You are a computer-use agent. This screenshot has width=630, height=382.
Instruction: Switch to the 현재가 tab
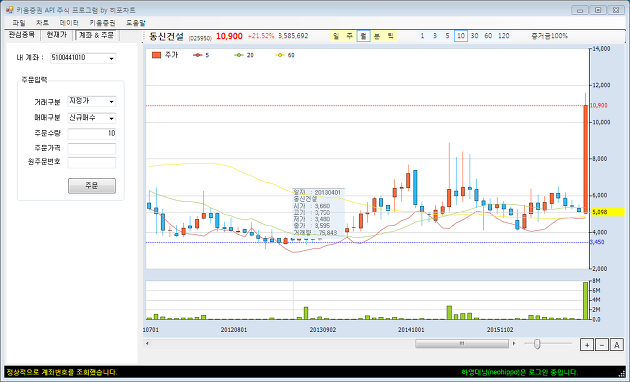[56, 35]
